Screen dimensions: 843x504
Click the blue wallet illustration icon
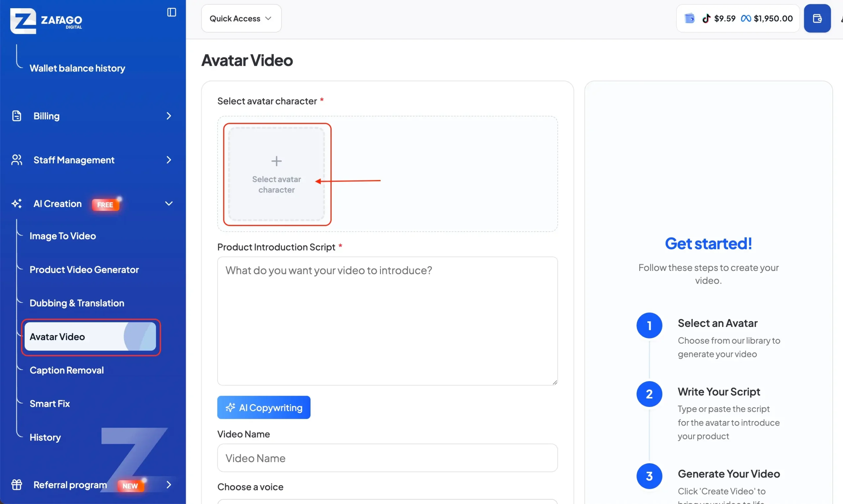690,18
